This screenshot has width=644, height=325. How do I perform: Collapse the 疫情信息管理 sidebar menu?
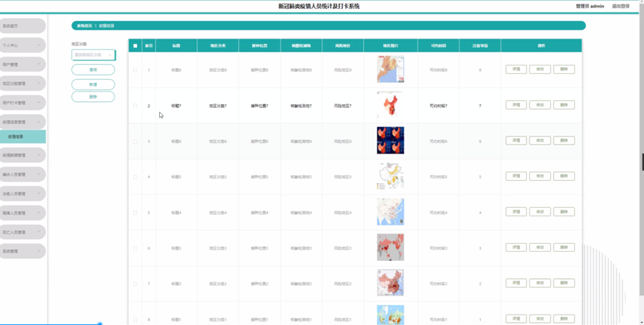coord(22,122)
